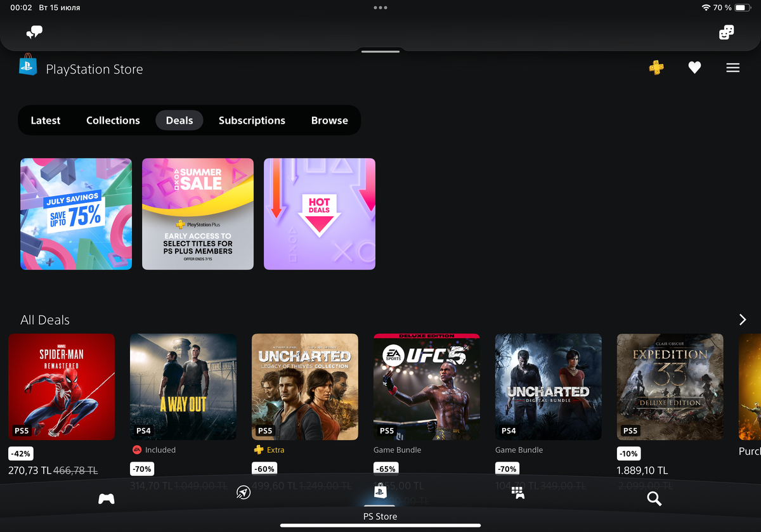The width and height of the screenshot is (761, 532).
Task: Tap the -10% discount badge
Action: tap(629, 454)
